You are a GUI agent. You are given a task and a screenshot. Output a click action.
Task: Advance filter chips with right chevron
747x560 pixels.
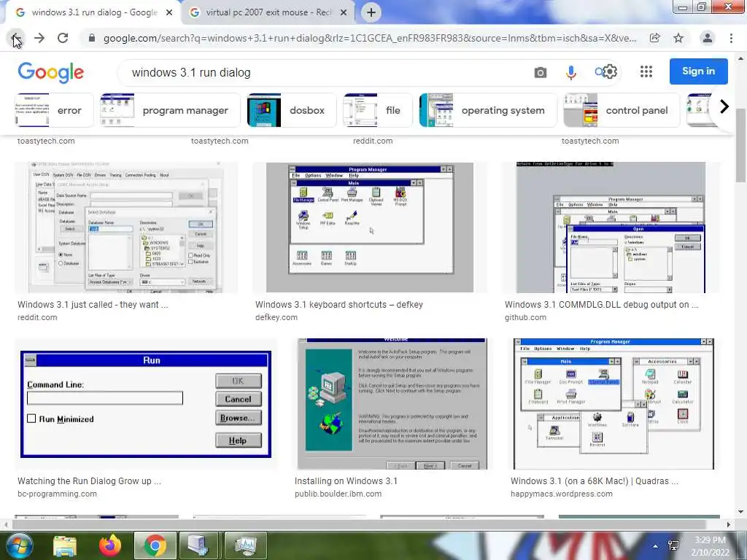(x=724, y=106)
